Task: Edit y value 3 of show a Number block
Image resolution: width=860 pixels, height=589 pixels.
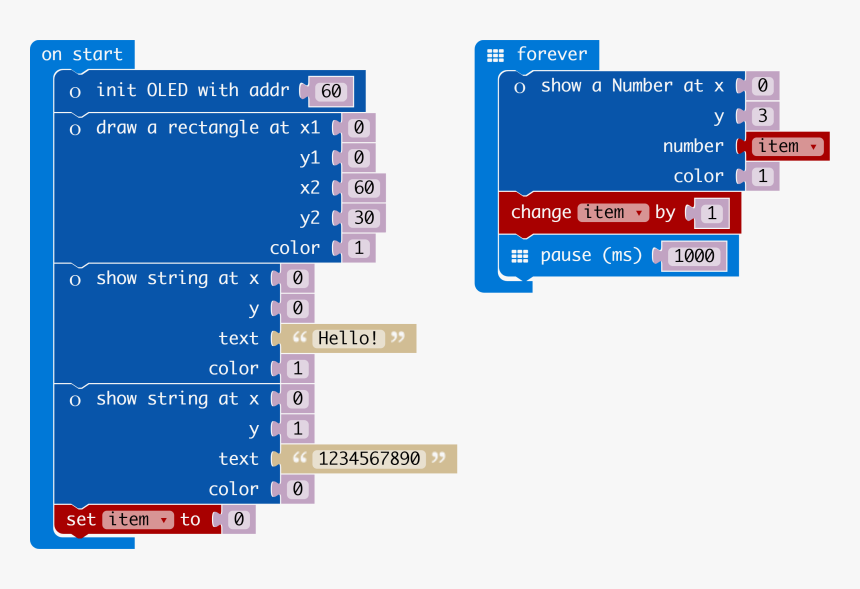Action: coord(762,116)
